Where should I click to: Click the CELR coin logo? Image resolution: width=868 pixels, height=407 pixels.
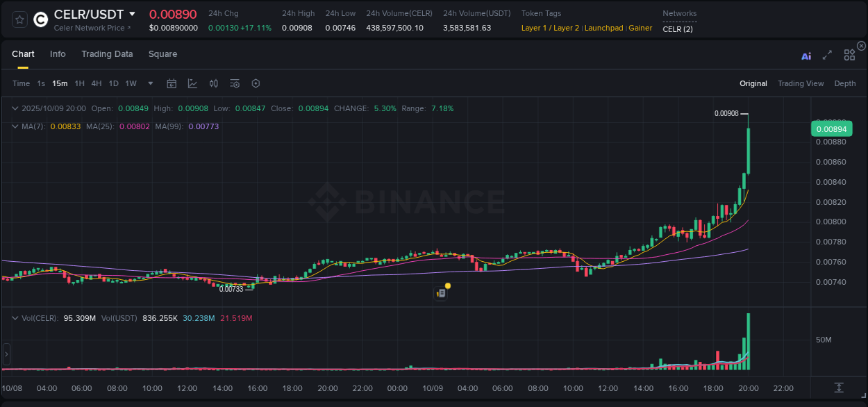[x=40, y=19]
